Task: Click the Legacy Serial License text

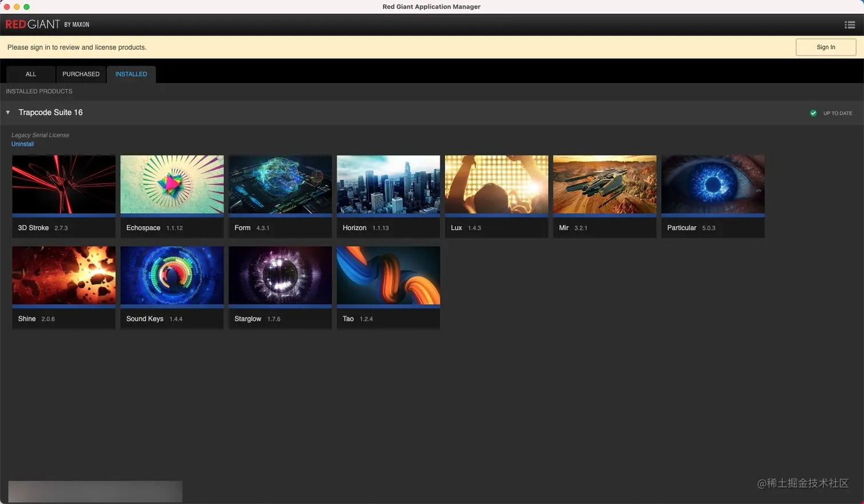Action: pos(40,135)
